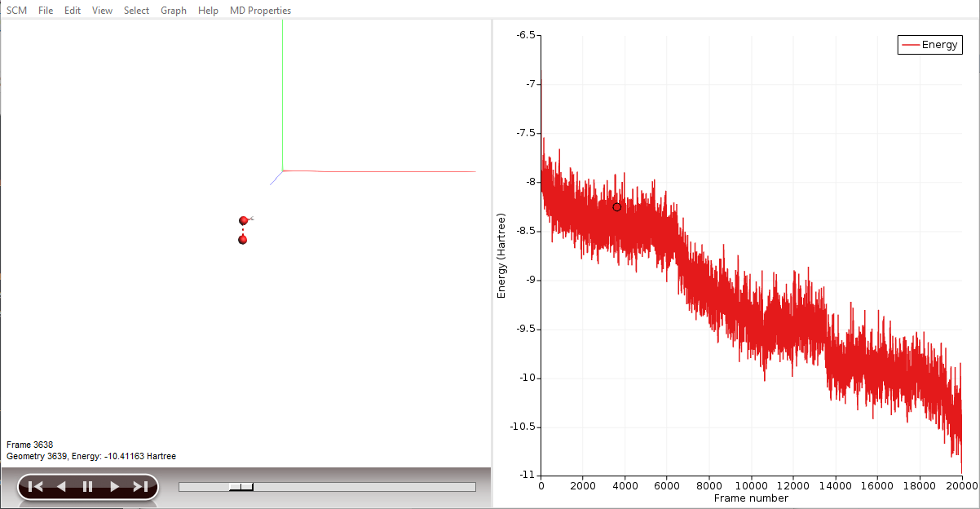The width and height of the screenshot is (980, 509).
Task: Open the SCM menu
Action: tap(16, 11)
